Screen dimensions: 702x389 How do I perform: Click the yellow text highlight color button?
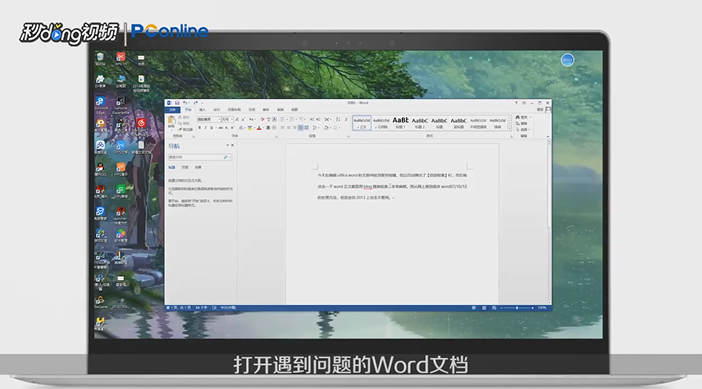(x=251, y=128)
